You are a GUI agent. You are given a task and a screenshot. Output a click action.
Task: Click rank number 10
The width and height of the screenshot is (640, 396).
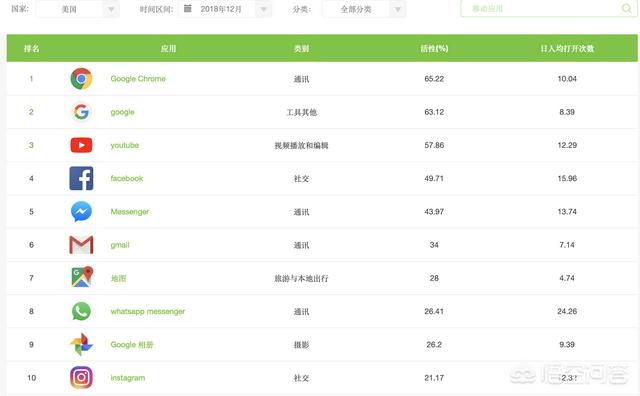click(31, 378)
